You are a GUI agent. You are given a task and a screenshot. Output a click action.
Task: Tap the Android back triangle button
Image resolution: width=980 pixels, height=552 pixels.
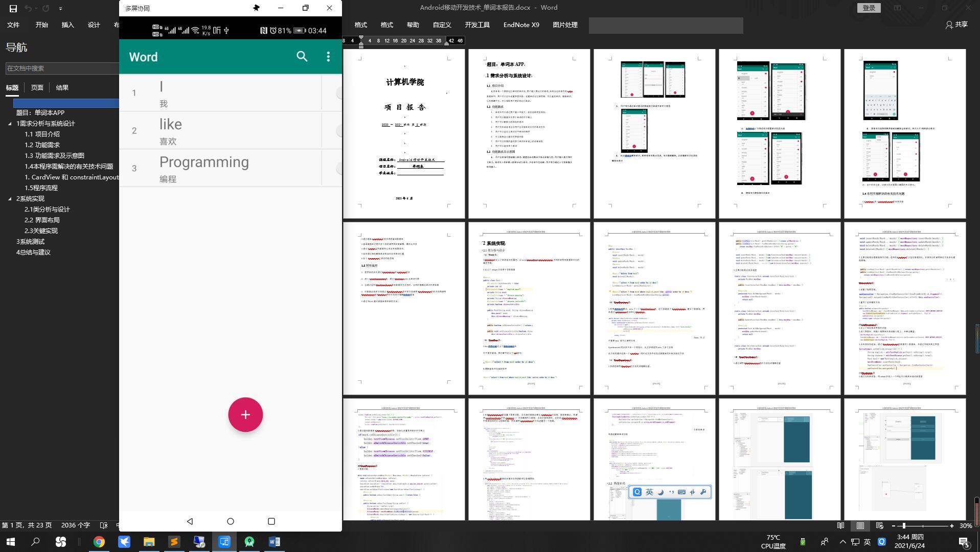pos(190,521)
